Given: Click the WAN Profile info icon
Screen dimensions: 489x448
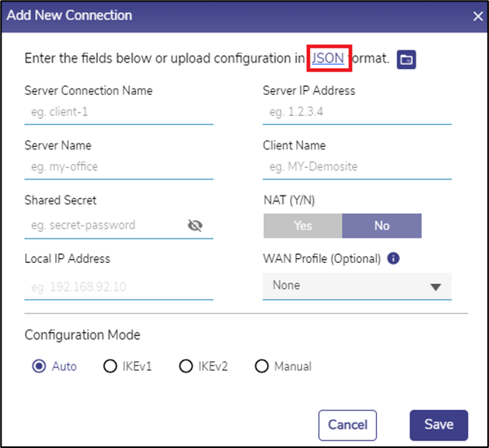Looking at the screenshot, I should [393, 259].
